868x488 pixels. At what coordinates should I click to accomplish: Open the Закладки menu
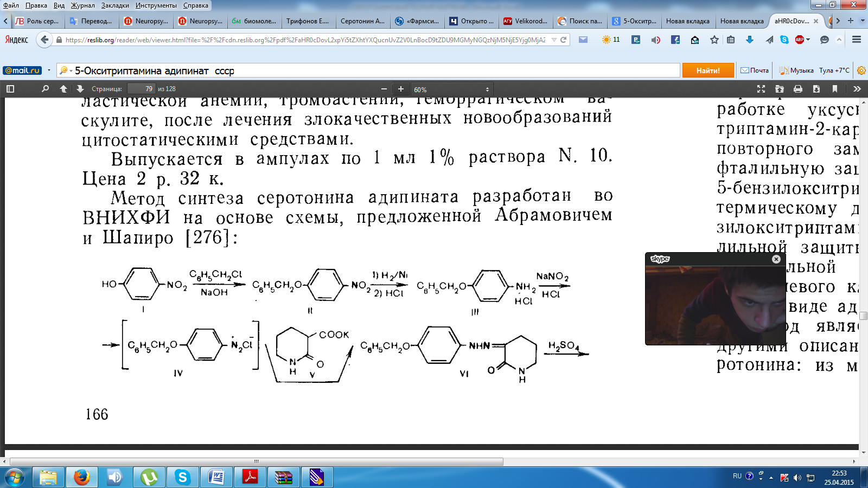(115, 5)
